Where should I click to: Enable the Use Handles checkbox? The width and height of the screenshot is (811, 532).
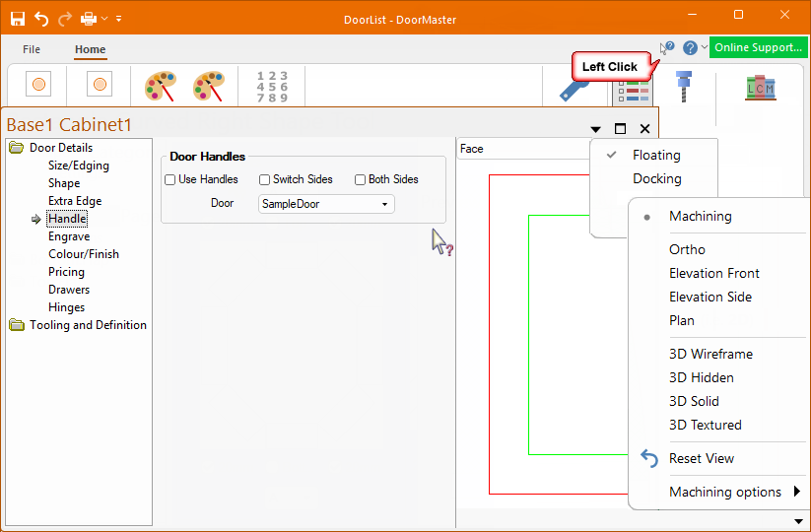pyautogui.click(x=170, y=179)
